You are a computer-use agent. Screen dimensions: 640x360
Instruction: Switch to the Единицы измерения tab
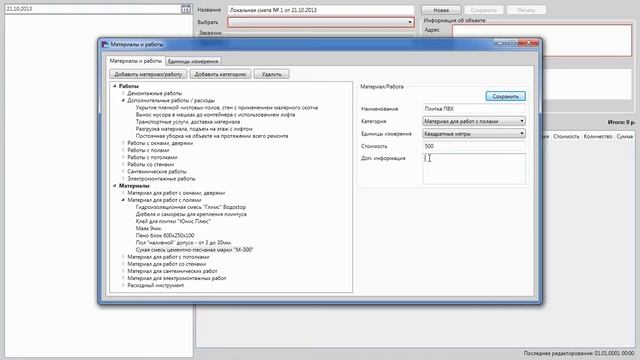tap(193, 61)
